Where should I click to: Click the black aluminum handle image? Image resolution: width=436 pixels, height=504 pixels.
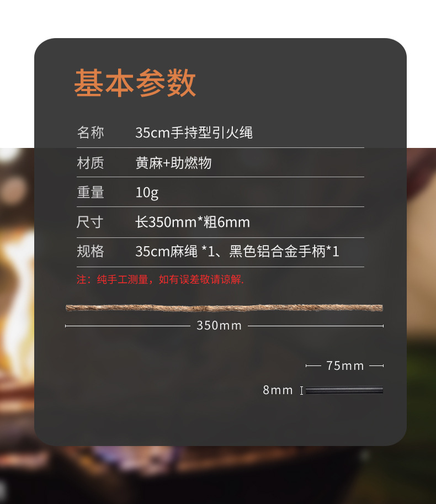tap(344, 390)
